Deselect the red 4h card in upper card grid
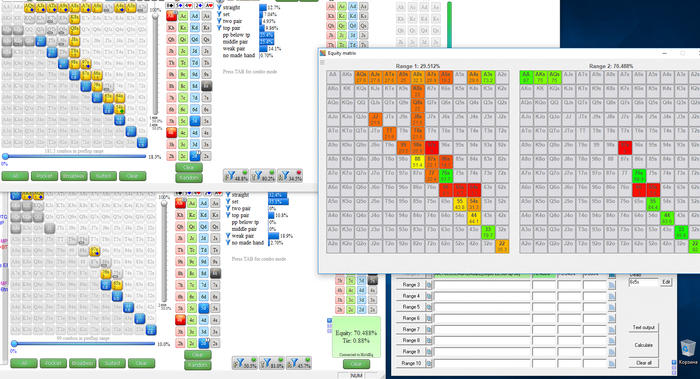The image size is (700, 379). (171, 133)
